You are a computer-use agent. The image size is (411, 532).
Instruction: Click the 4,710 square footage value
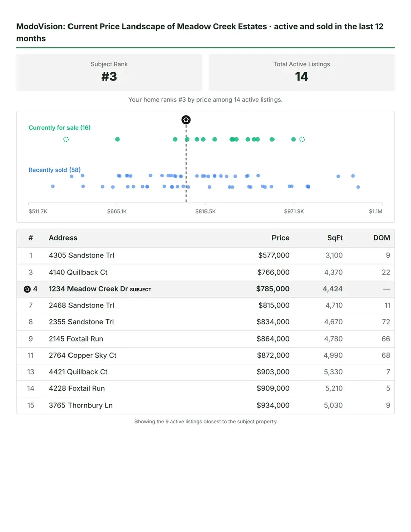pos(334,305)
